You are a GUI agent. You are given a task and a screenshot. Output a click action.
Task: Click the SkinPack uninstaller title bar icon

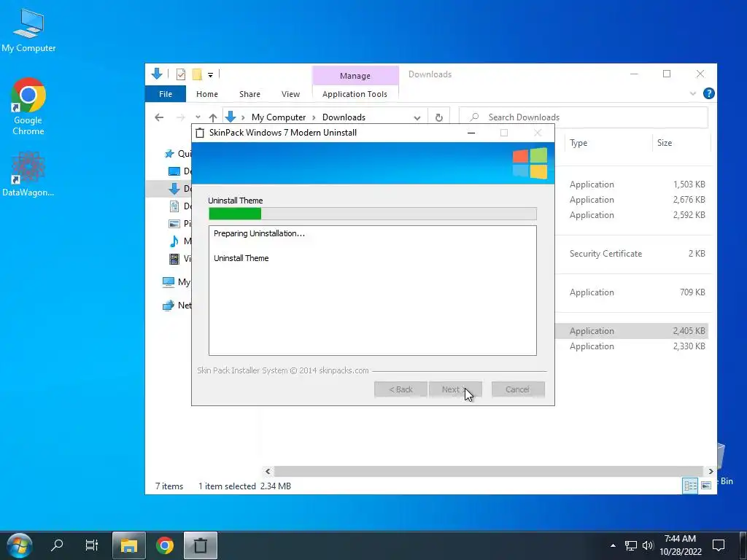(200, 133)
